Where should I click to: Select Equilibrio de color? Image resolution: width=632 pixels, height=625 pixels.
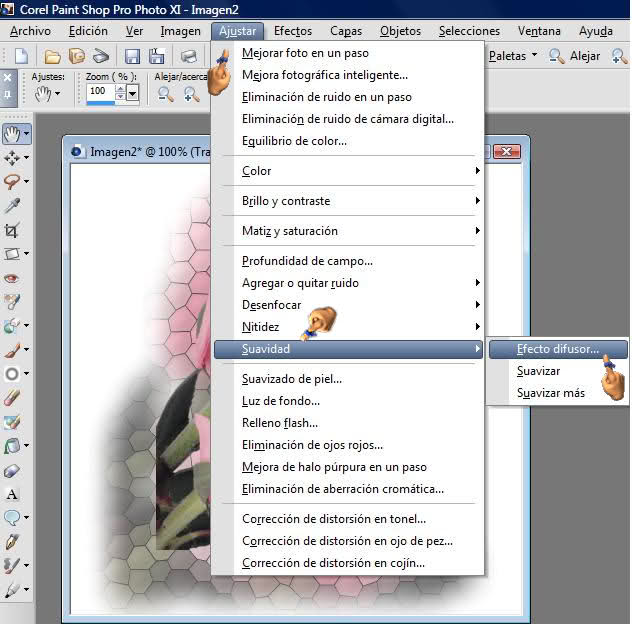(349, 141)
